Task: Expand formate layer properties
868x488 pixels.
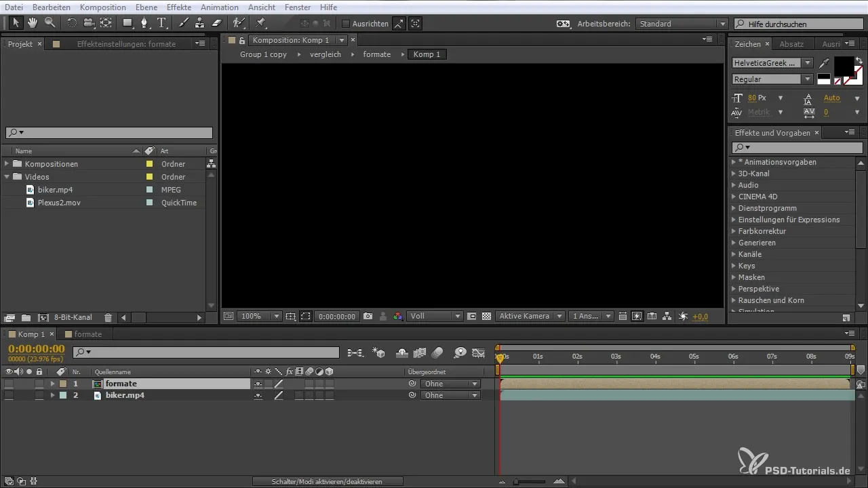Action: coord(52,384)
